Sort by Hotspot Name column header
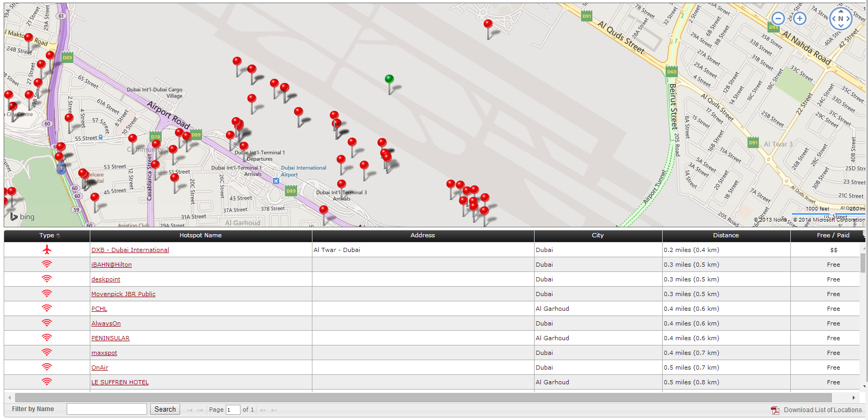 click(x=201, y=235)
